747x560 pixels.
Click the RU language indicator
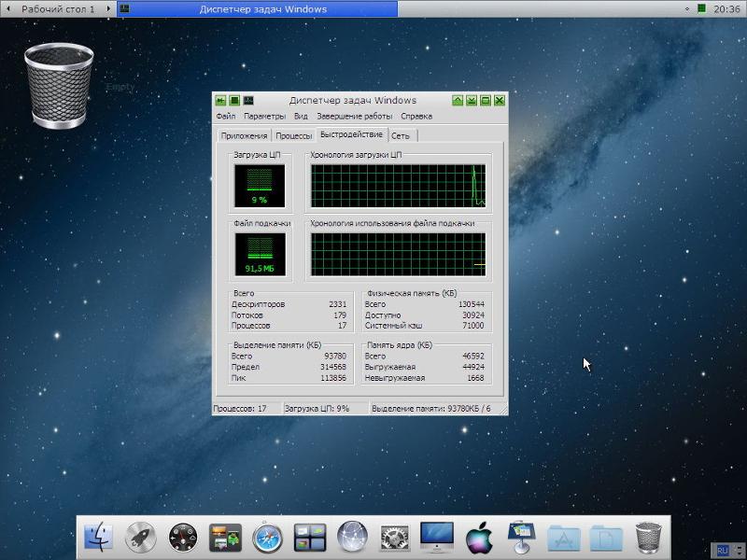coord(722,551)
